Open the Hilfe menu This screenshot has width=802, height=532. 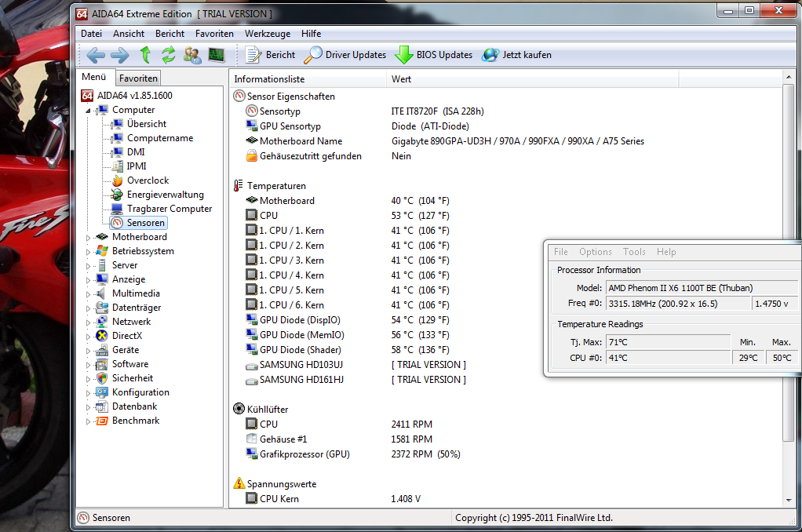click(x=311, y=34)
